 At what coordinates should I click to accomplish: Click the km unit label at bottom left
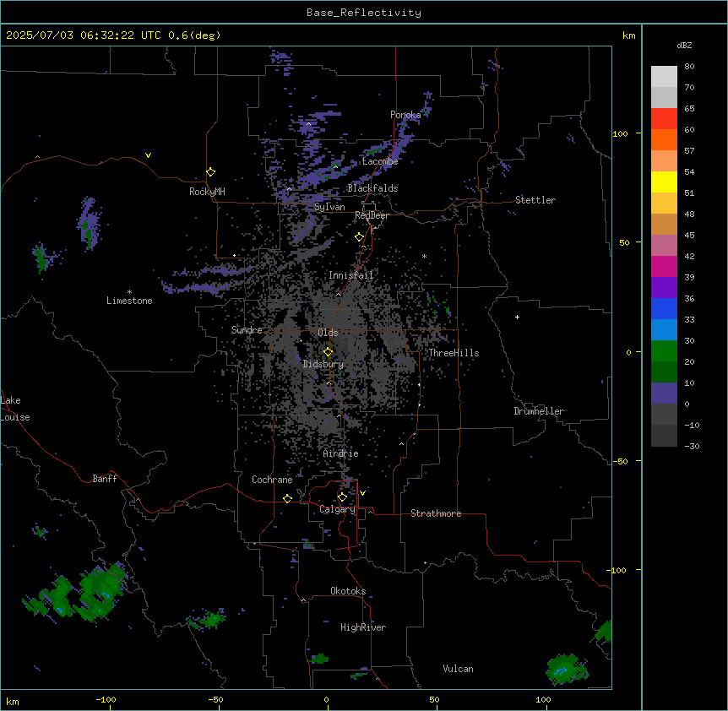[13, 702]
